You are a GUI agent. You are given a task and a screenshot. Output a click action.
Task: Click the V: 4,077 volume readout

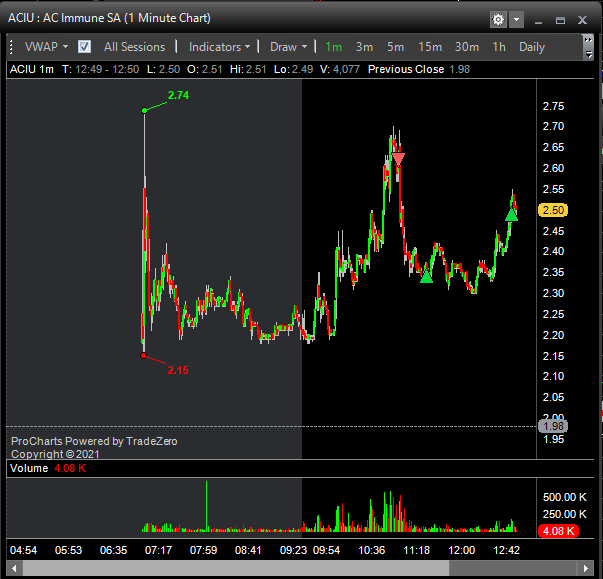[340, 69]
